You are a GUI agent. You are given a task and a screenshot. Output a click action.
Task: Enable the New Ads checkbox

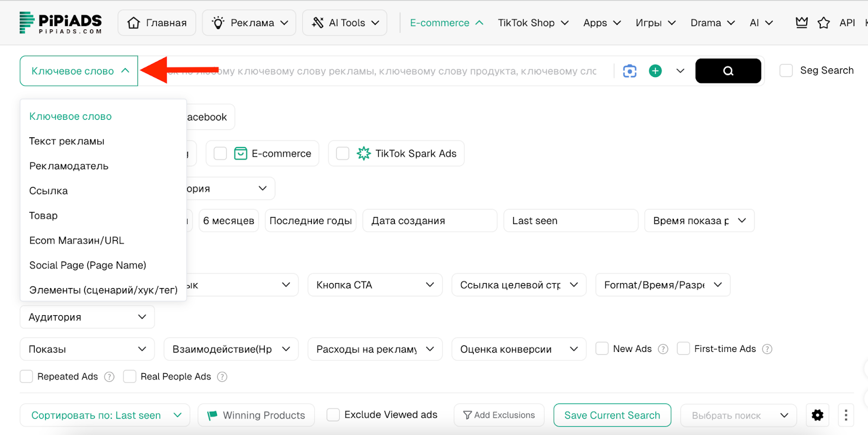(602, 349)
